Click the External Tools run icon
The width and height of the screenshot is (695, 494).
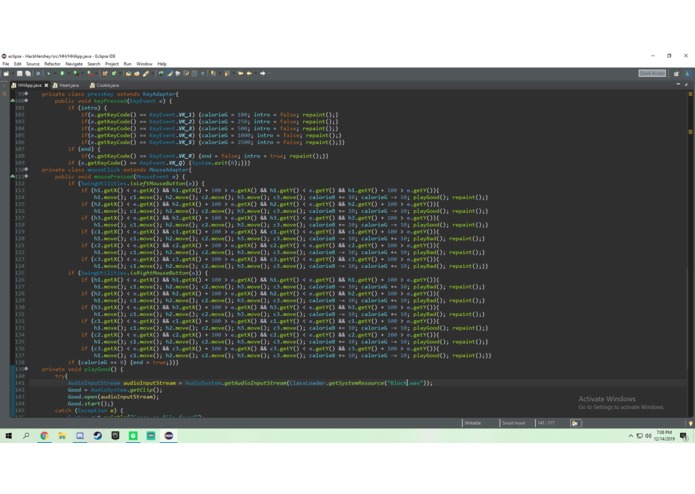click(90, 73)
